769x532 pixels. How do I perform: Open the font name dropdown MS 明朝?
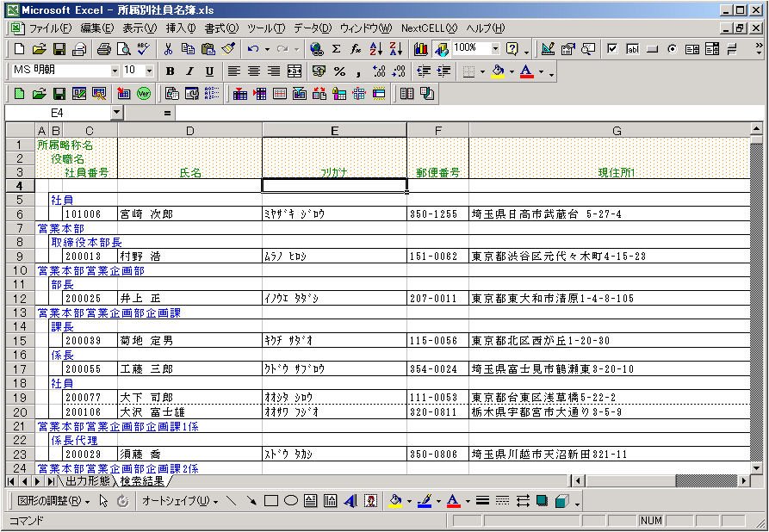point(115,71)
